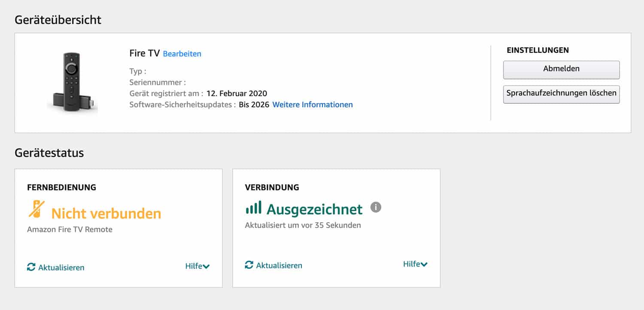The width and height of the screenshot is (644, 310).
Task: Click the Ausgezeichnet connection status text
Action: 314,209
